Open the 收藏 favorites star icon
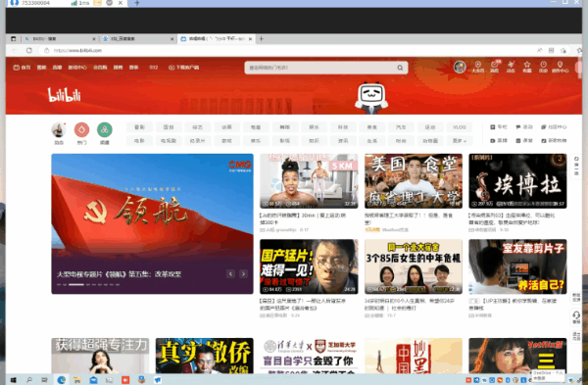This screenshot has height=385, width=588. (527, 67)
